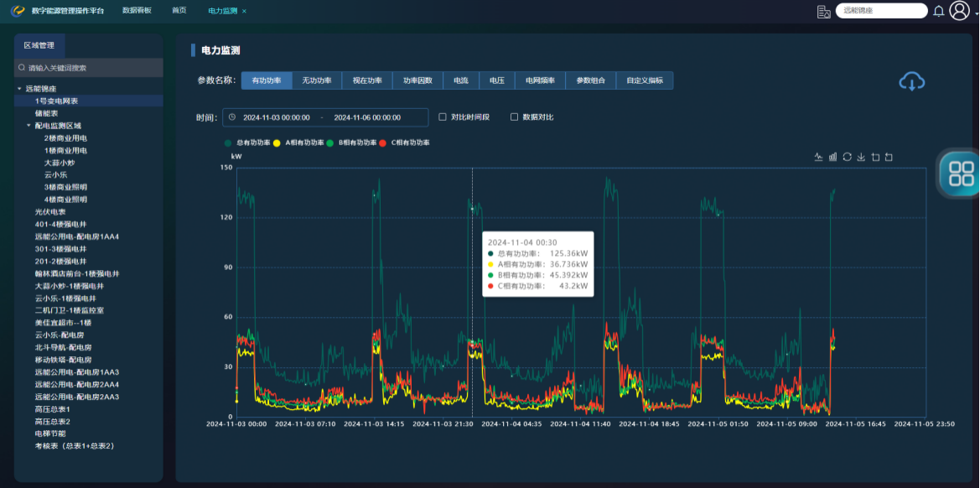Go to the 首页 tab

pos(179,11)
